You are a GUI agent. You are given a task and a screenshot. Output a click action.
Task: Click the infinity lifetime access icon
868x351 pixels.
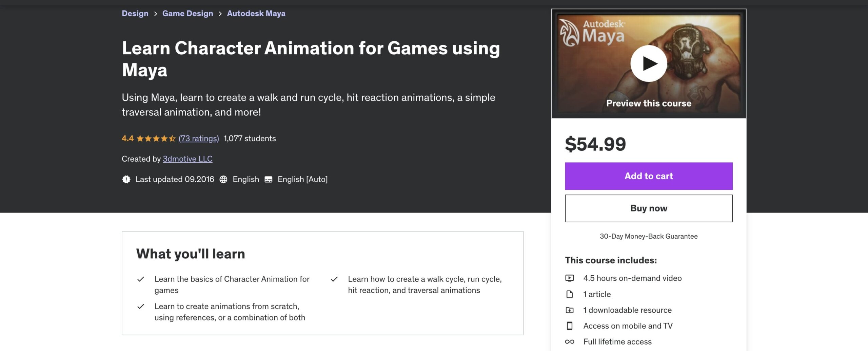click(x=570, y=341)
